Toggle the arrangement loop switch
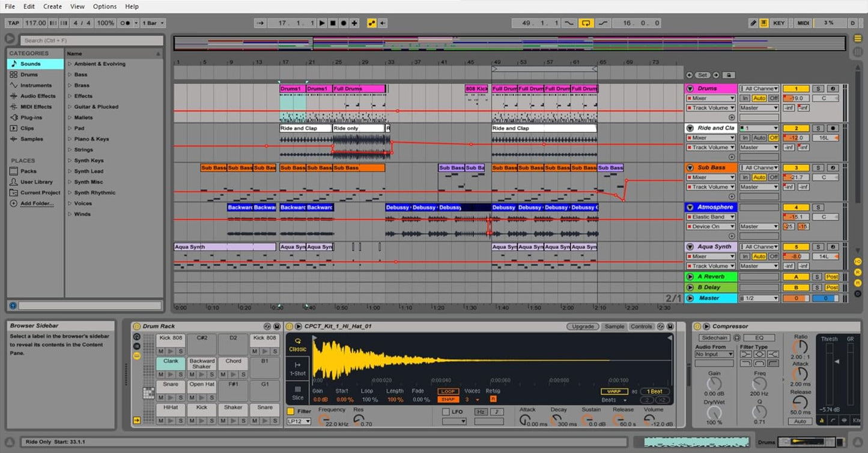 click(585, 23)
